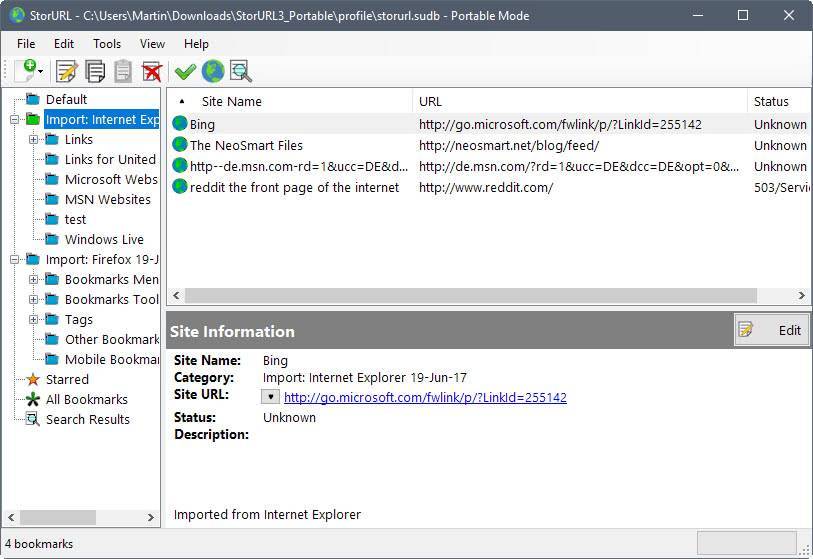Select the Links for United folder
The width and height of the screenshot is (813, 559).
(x=110, y=159)
